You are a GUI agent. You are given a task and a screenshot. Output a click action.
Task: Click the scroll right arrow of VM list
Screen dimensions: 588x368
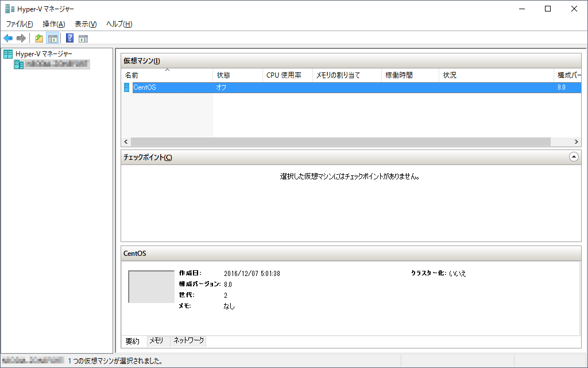click(577, 141)
